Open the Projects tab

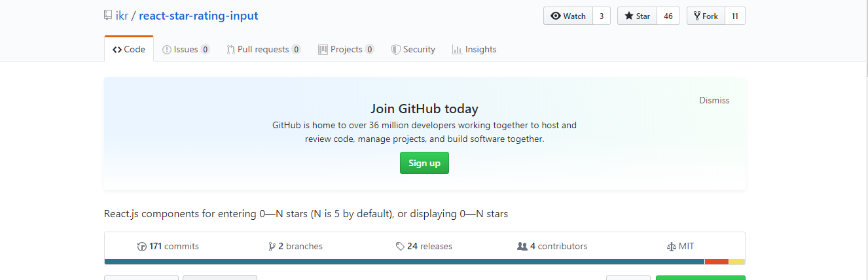coord(346,49)
